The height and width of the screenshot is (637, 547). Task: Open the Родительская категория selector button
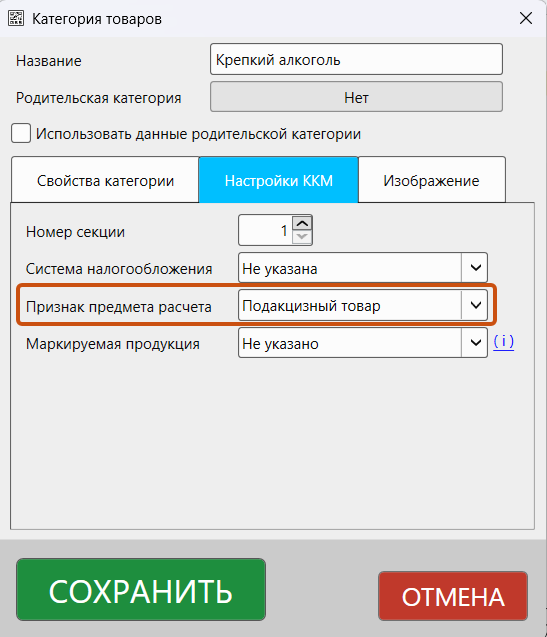coord(356,97)
